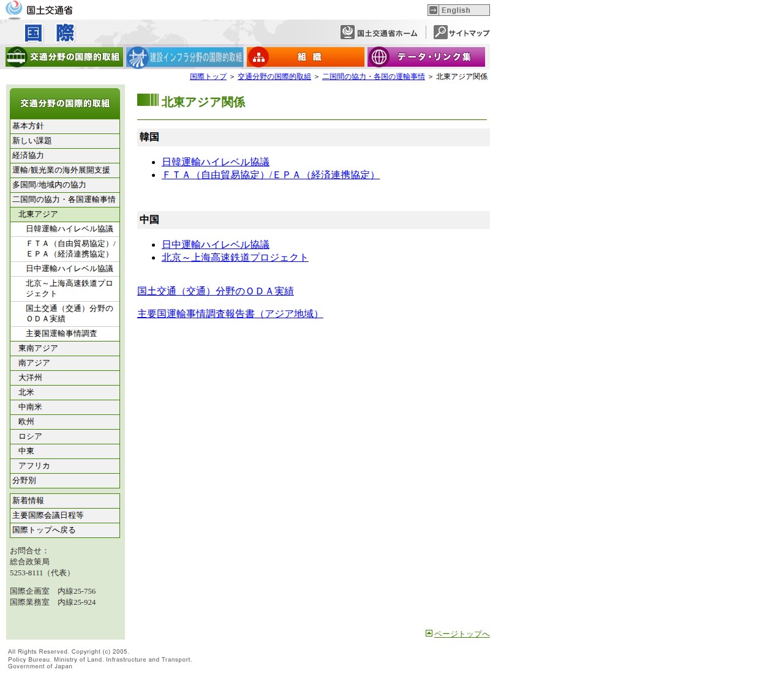
Task: Open 日中運輸ハイレベル協議 link in main content
Action: (216, 244)
